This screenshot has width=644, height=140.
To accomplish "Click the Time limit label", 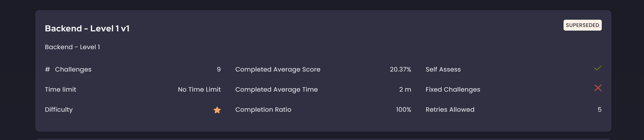I will tap(60, 90).
